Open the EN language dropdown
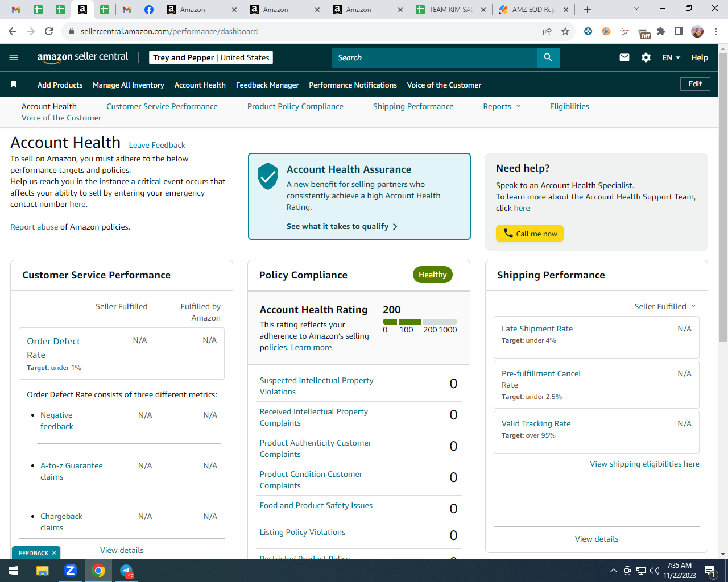728x582 pixels. (671, 57)
